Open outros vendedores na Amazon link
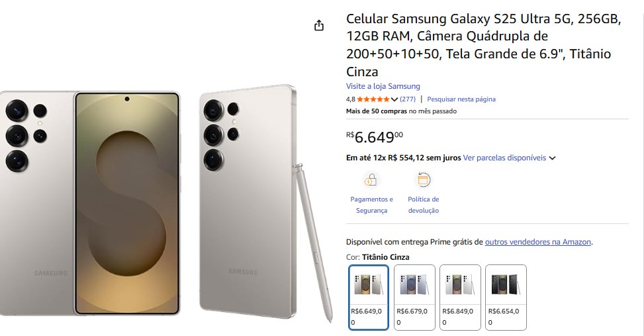This screenshot has height=336, width=644. pos(538,242)
